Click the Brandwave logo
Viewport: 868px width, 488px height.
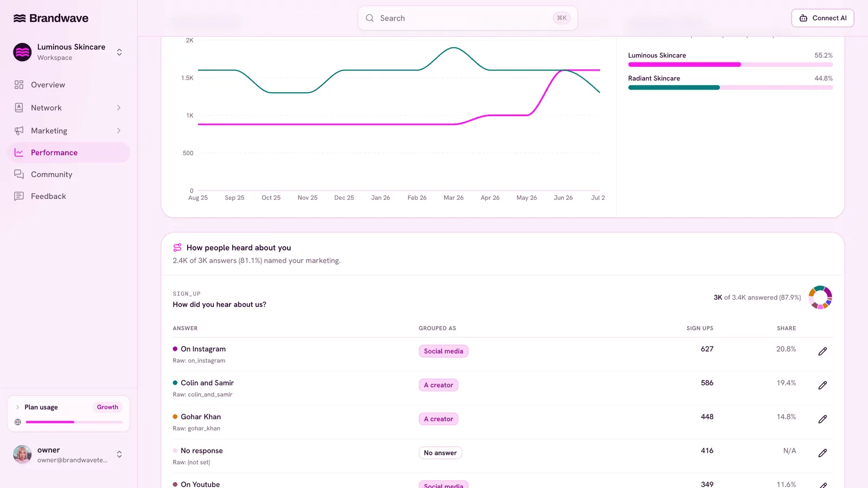pos(50,18)
